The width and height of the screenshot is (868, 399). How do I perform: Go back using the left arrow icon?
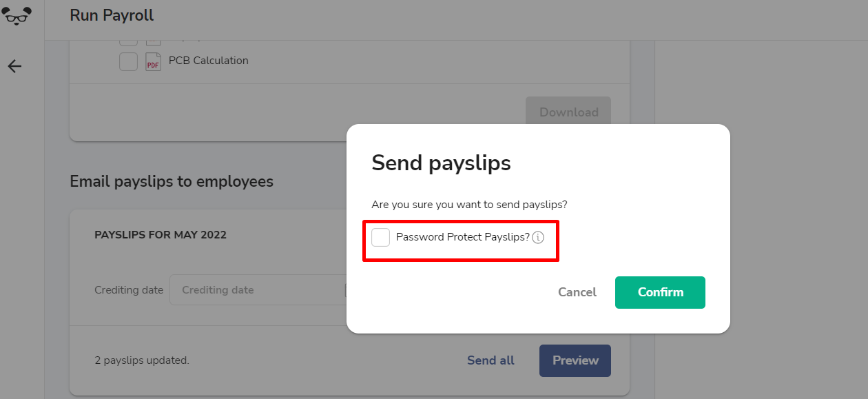point(14,66)
